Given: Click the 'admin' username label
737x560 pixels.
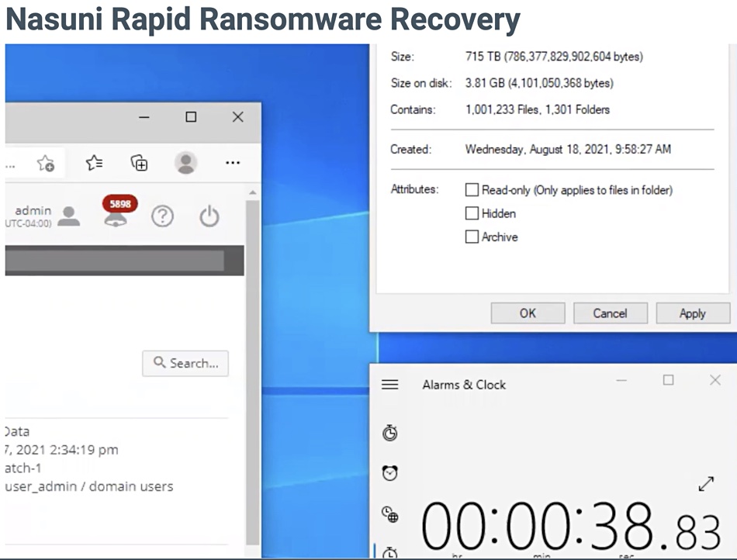Looking at the screenshot, I should point(33,211).
